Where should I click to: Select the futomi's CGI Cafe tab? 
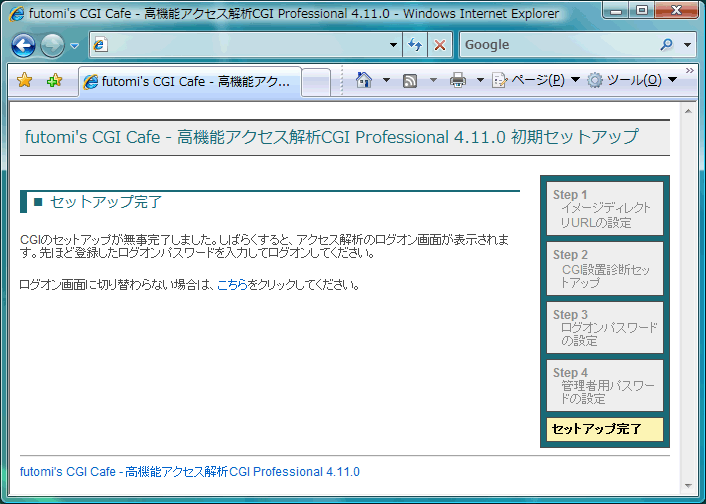click(x=190, y=82)
